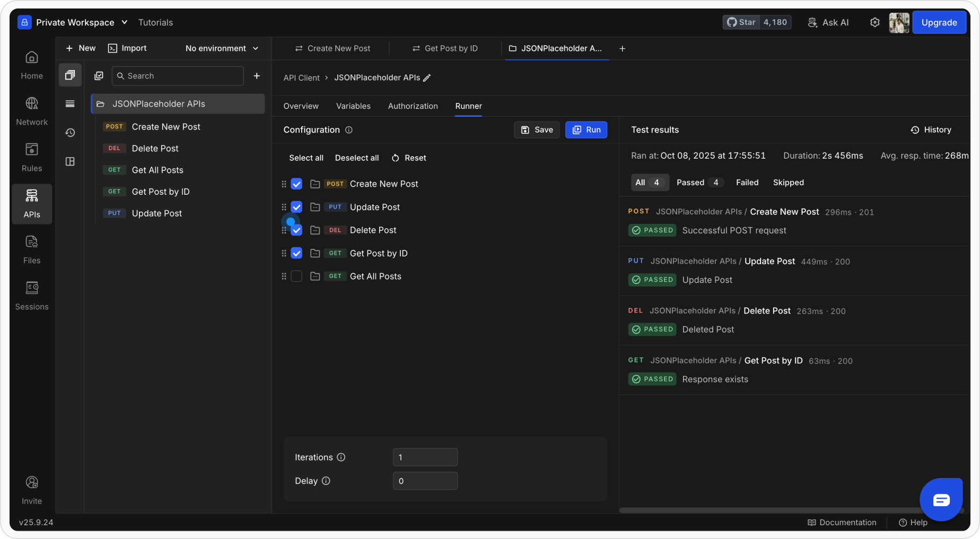This screenshot has height=539, width=980.
Task: Open the No environment dropdown
Action: 222,48
